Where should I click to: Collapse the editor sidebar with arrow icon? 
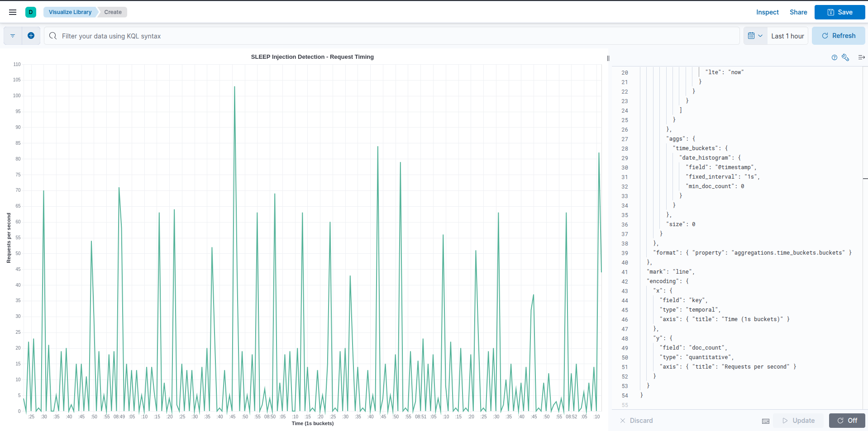coord(861,57)
